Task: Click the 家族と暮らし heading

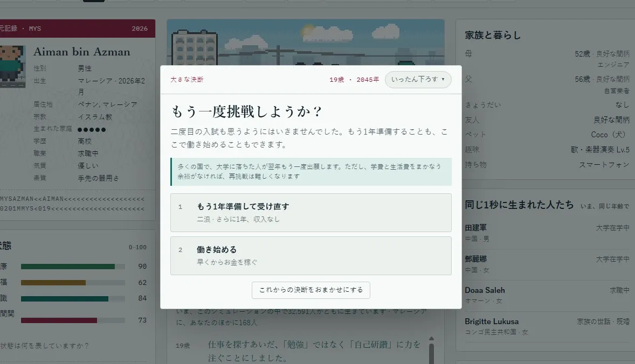Action: tap(493, 35)
